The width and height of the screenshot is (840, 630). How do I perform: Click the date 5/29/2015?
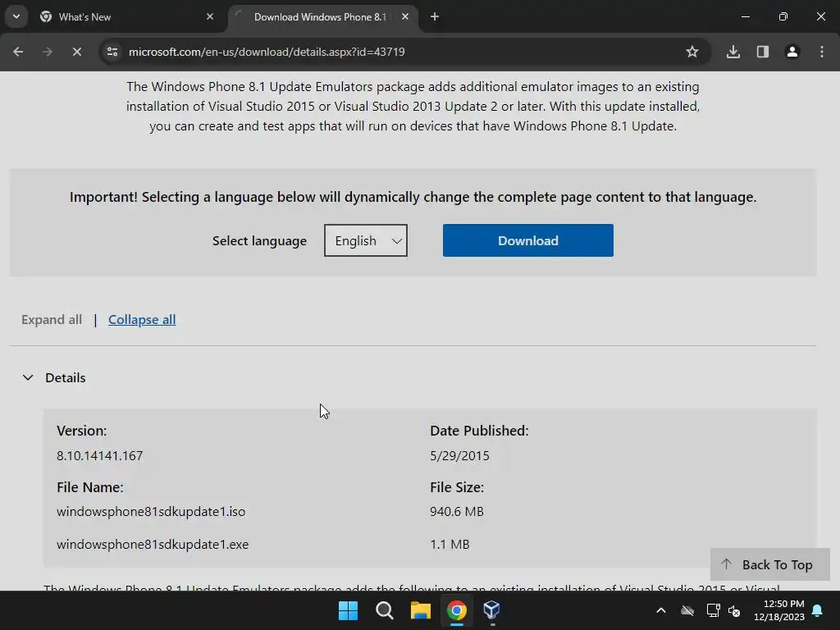[459, 456]
